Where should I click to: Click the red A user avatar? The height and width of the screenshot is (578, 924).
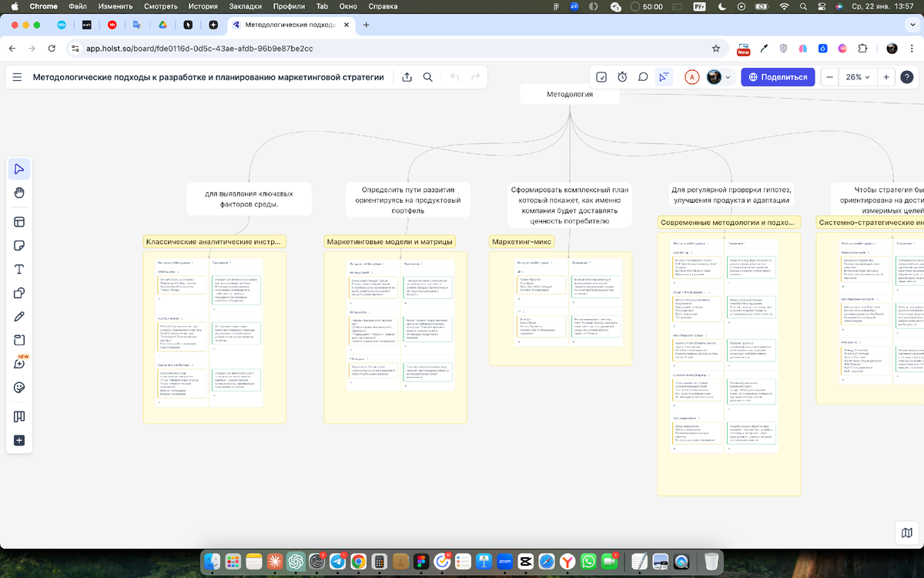[x=692, y=77]
